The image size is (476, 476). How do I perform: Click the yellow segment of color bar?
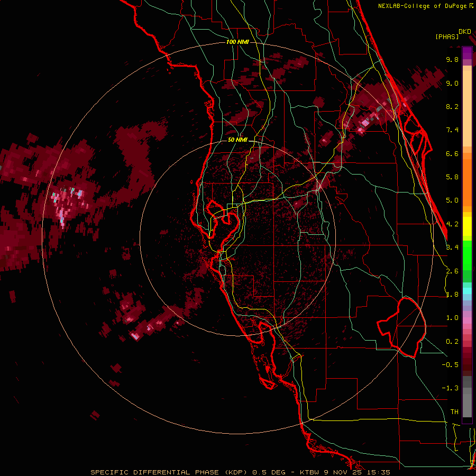coord(467,226)
